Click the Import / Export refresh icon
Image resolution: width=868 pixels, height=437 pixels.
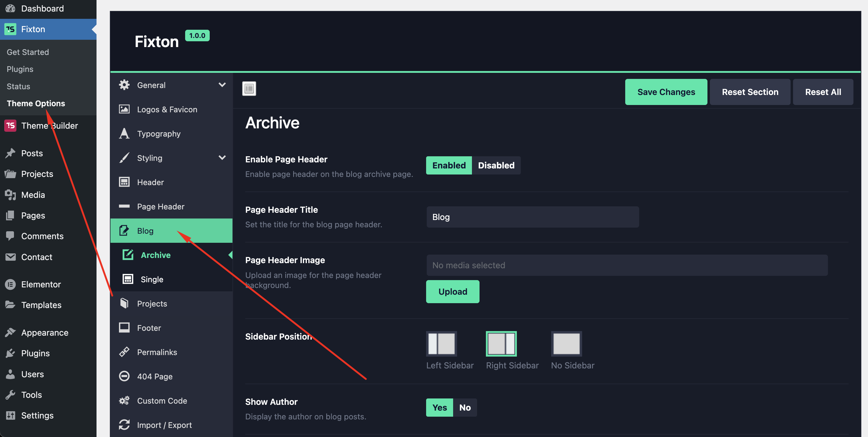pyautogui.click(x=124, y=425)
